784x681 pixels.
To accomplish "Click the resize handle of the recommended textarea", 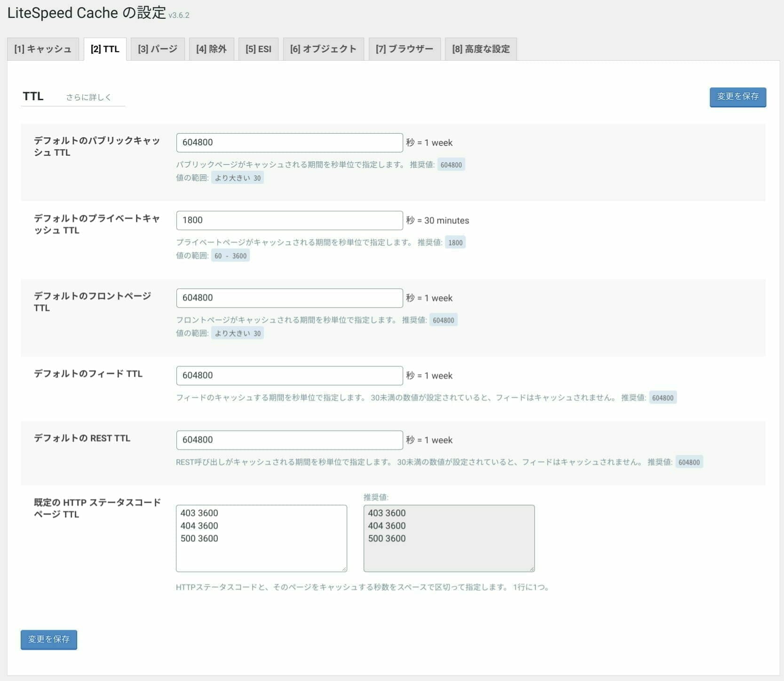I will pyautogui.click(x=531, y=569).
